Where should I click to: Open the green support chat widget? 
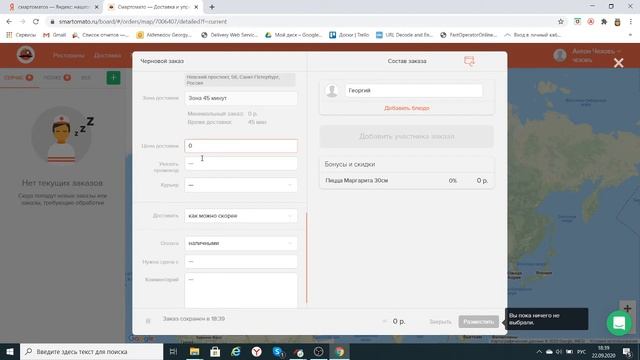click(619, 323)
